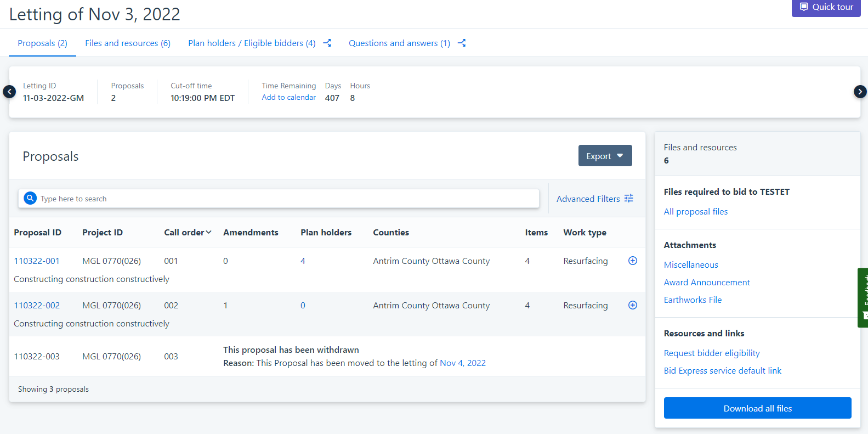Click in the proposal search field
Viewport: 868px width, 434px height.
[285, 199]
